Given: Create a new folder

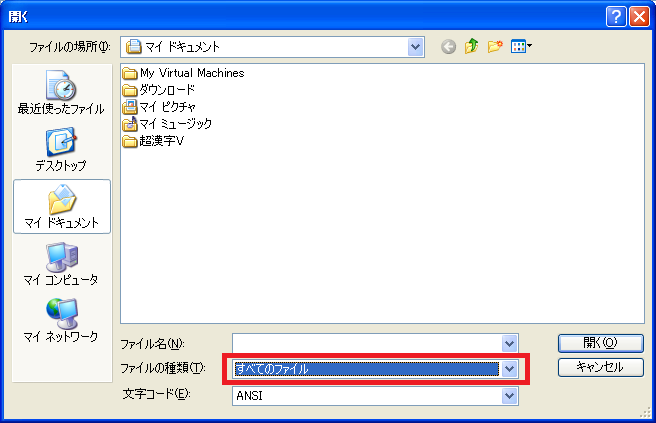Looking at the screenshot, I should (x=494, y=47).
